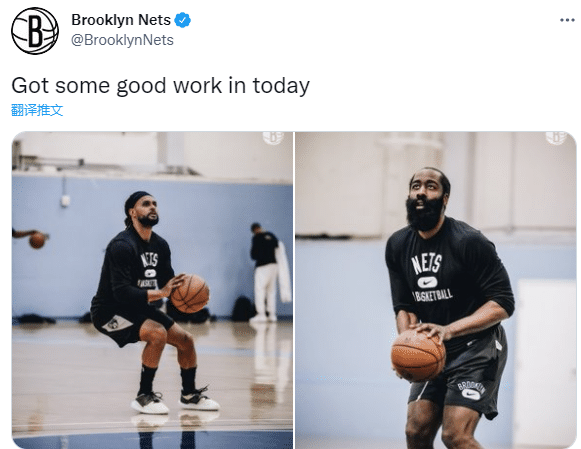This screenshot has width=581, height=449.
Task: Open the @BrooklynNets handle link
Action: tap(122, 40)
